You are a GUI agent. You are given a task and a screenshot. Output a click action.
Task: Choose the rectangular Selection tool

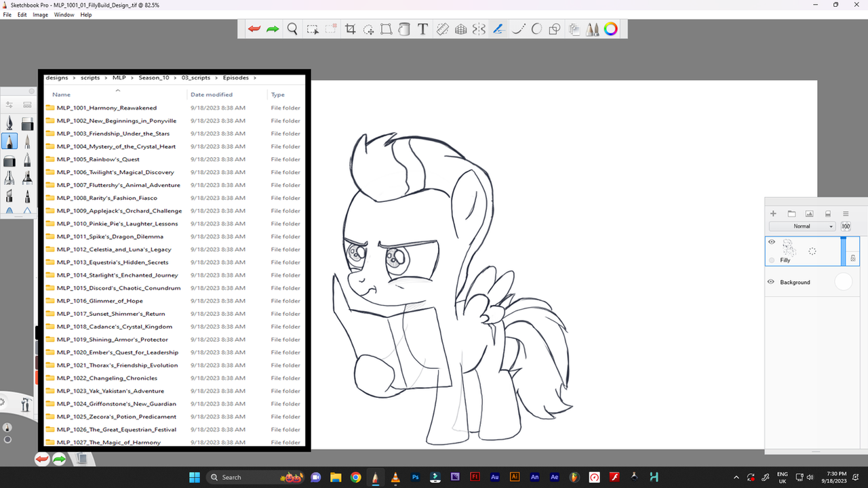(312, 29)
